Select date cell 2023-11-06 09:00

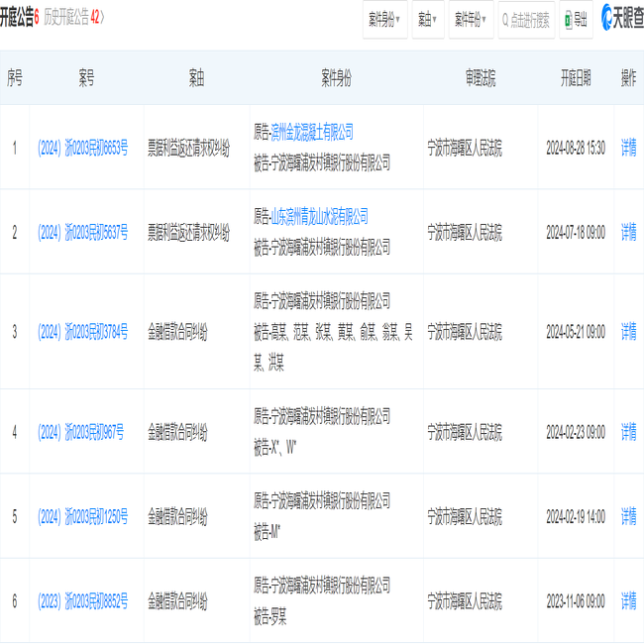tap(576, 601)
